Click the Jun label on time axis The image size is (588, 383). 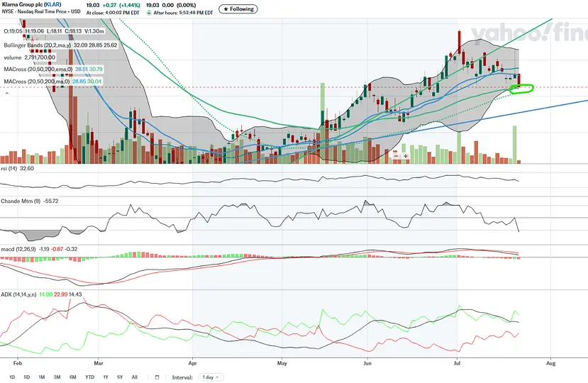click(x=367, y=363)
